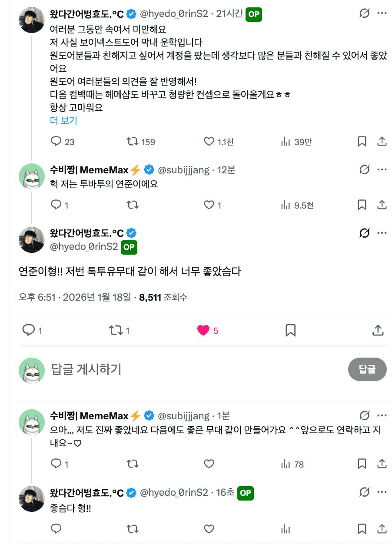
Task: Share the main 연준이형 post
Action: [378, 331]
